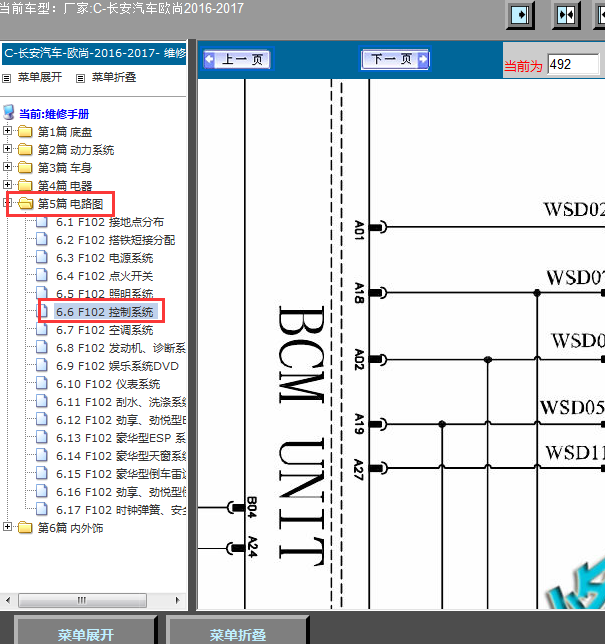Click the document icon of 6.13 F102 豪华型ESP
Image resolution: width=605 pixels, height=644 pixels.
[41, 437]
